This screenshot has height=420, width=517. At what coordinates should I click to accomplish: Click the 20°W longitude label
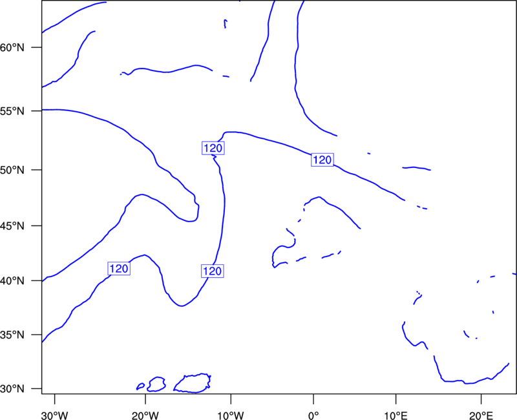(145, 415)
